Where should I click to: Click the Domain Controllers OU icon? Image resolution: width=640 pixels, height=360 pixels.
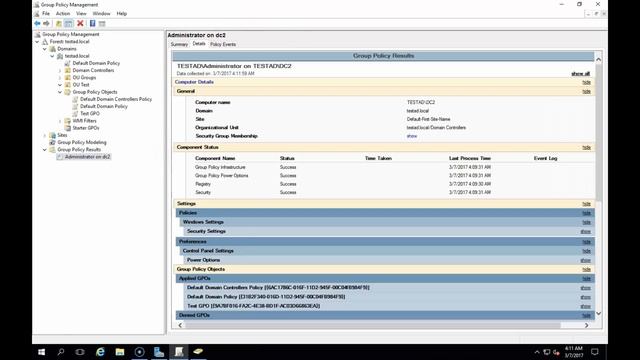[68, 70]
